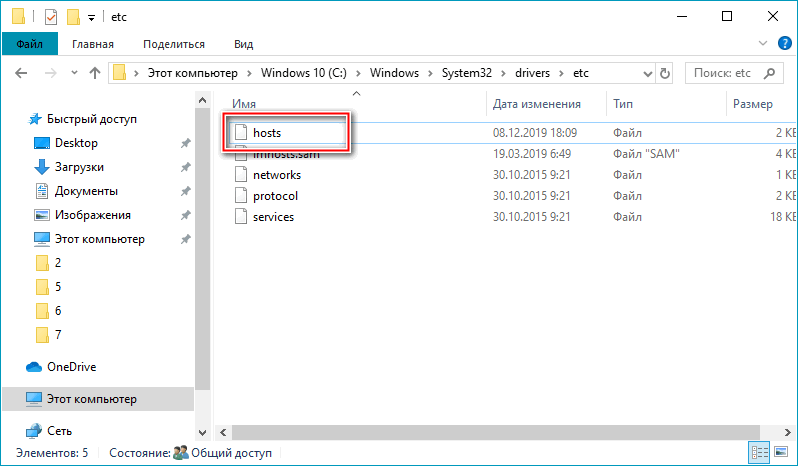This screenshot has width=798, height=466.
Task: Open Быстрый доступ in navigation pane
Action: tap(92, 119)
